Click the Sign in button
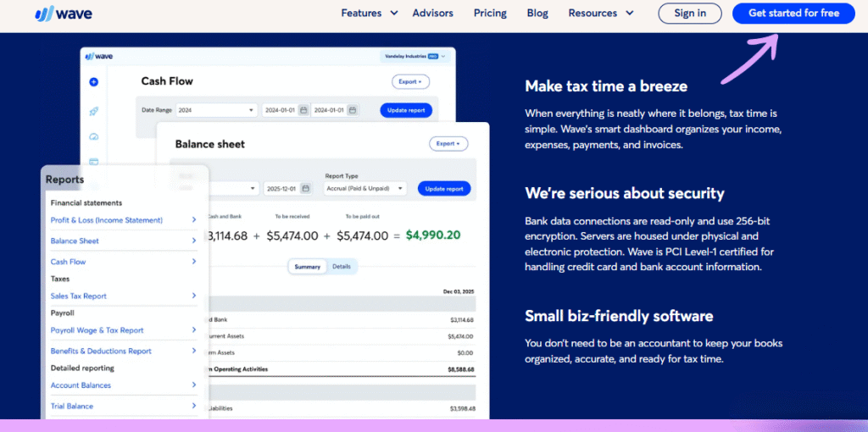Screen dimensions: 868x432 tap(690, 14)
